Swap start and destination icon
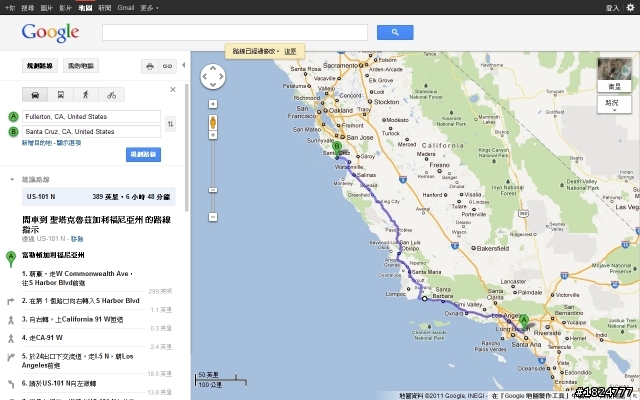 (x=170, y=124)
